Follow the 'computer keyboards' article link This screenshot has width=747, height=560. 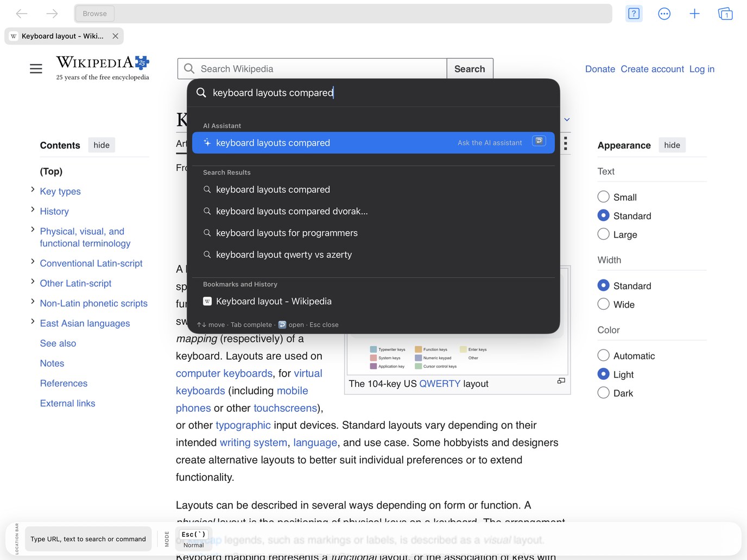[224, 373]
